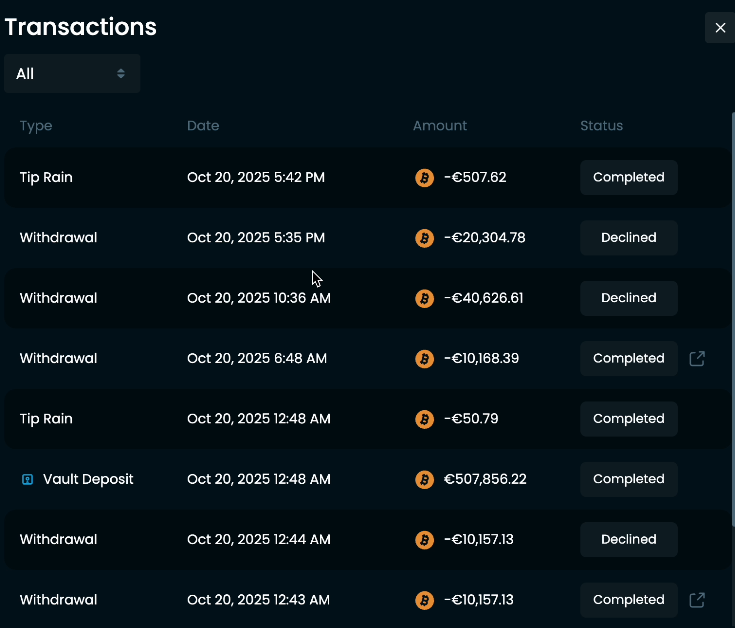The image size is (735, 628).
Task: Click Bitcoin icon beside €507,856.22 amount
Action: coord(424,480)
